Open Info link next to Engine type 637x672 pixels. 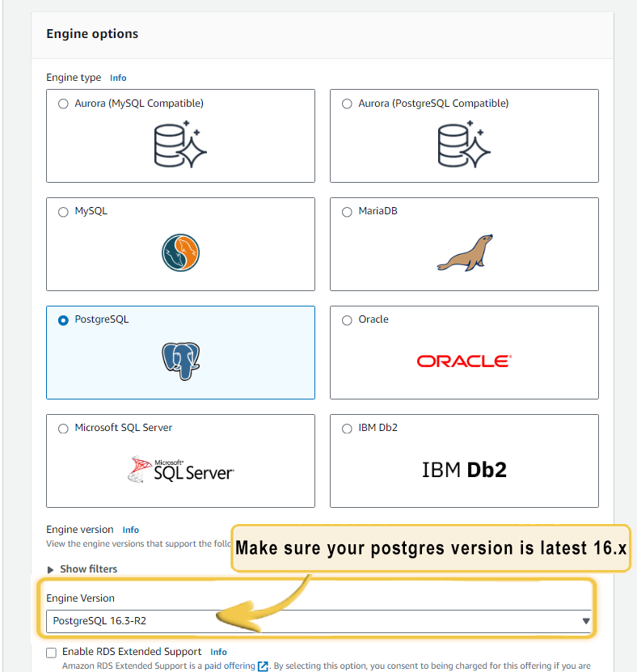[x=118, y=78]
